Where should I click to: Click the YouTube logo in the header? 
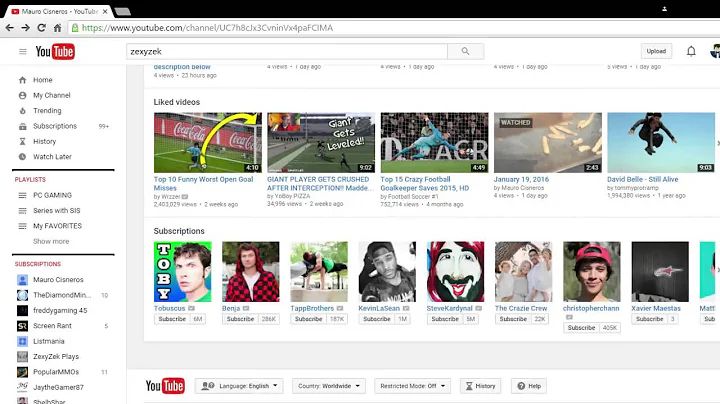click(55, 51)
